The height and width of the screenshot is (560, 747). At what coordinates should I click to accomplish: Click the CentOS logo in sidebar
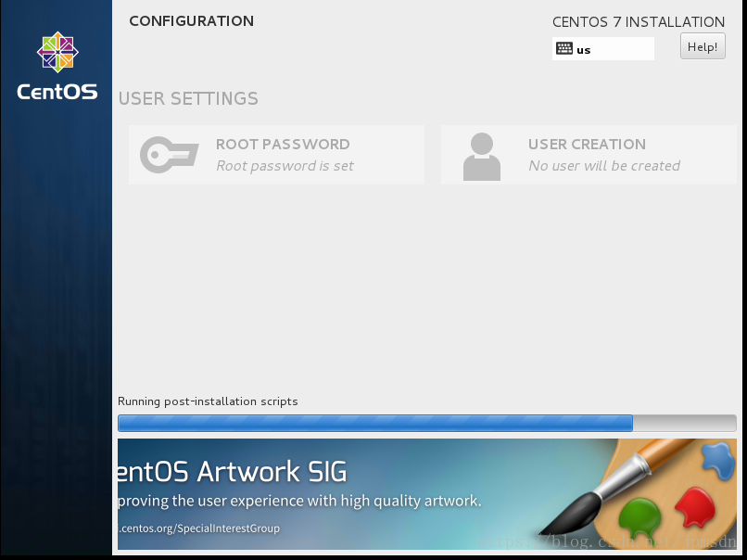coord(57,66)
